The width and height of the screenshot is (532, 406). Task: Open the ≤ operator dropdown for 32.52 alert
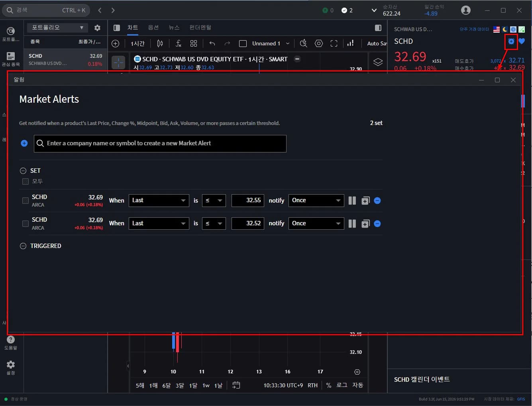click(x=214, y=223)
